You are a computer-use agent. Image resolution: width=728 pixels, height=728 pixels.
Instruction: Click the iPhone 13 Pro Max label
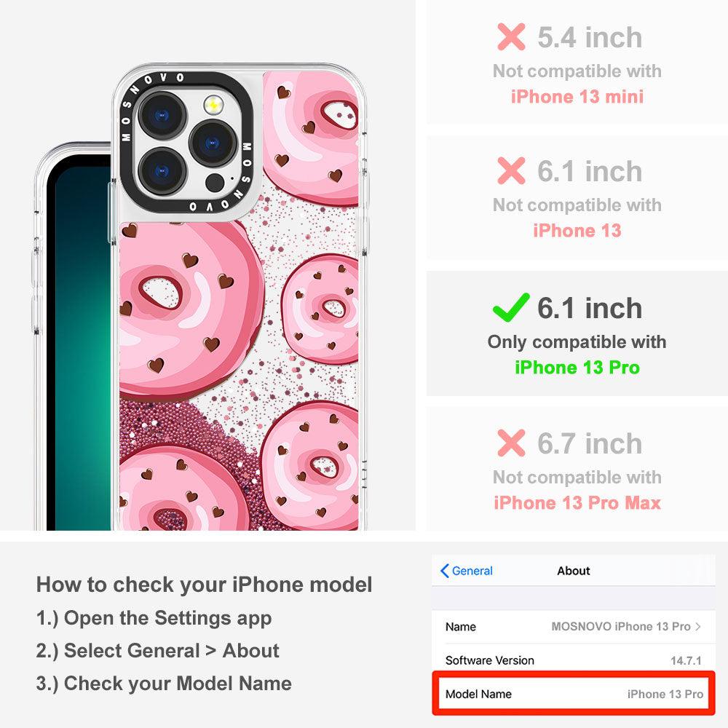point(577,503)
